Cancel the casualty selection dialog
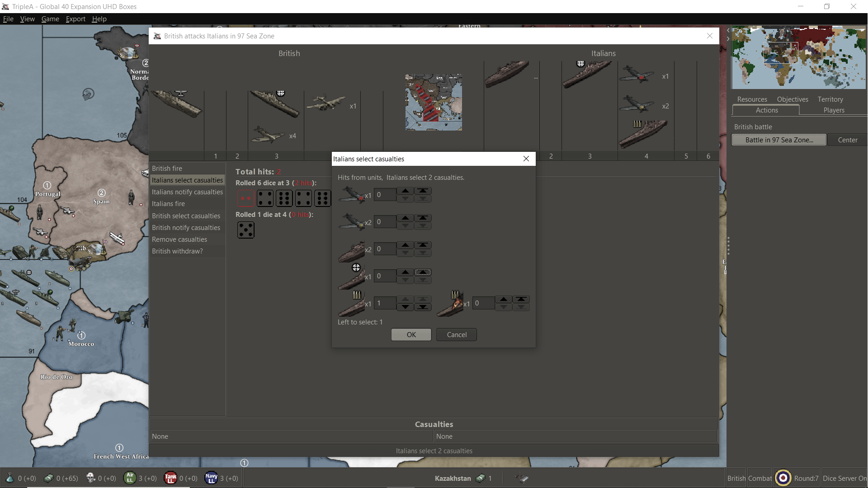 click(x=457, y=335)
